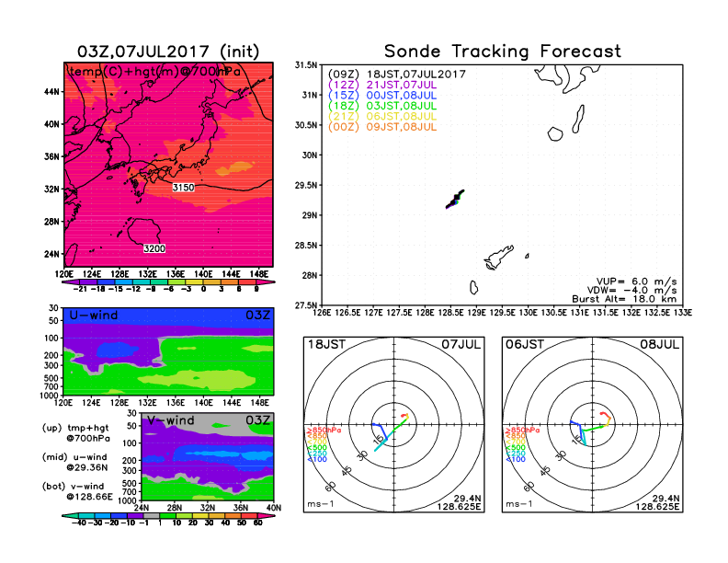Click the '(up) tmp+hgt @700hPa' caption
This screenshot has height=563, width=728.
[75, 433]
